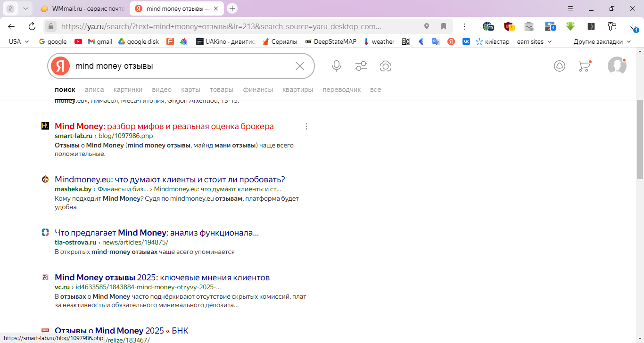This screenshot has height=343, width=644.
Task: Select the видео search tab
Action: 162,90
